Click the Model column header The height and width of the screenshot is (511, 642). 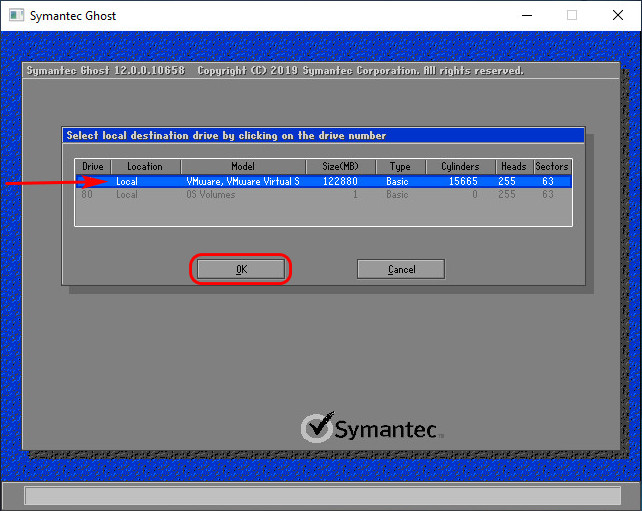pos(243,167)
